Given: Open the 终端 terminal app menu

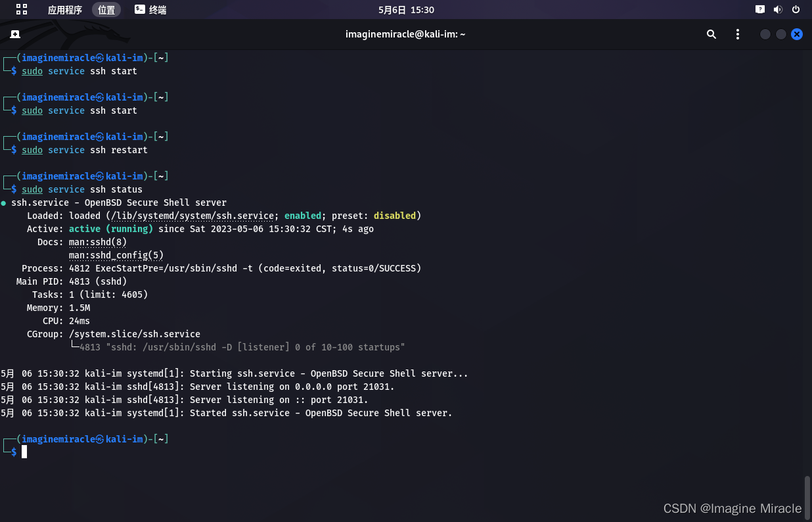Looking at the screenshot, I should [150, 10].
